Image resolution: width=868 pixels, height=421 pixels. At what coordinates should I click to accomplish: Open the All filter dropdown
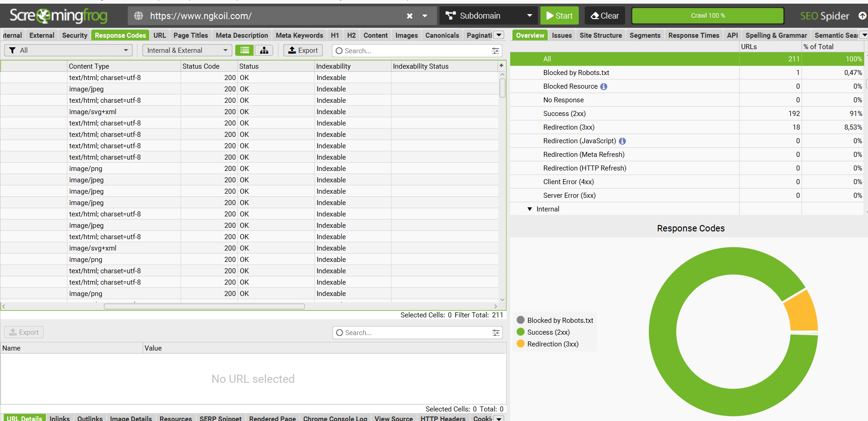68,50
